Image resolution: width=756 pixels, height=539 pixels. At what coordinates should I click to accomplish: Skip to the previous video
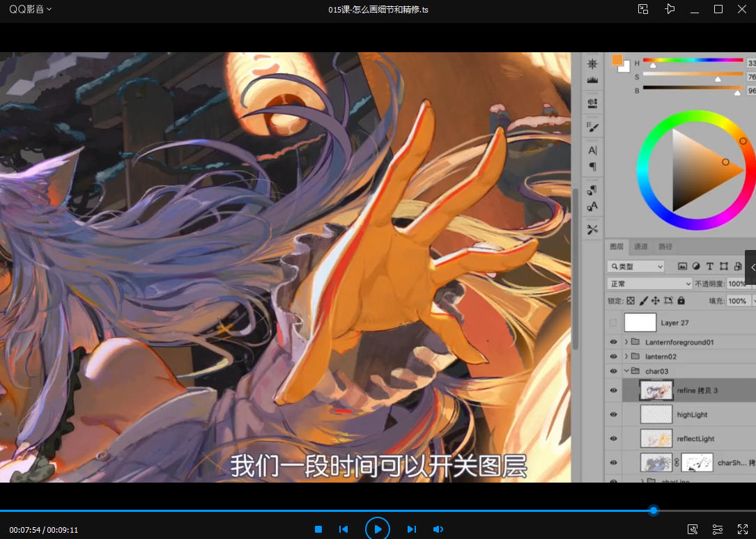[344, 529]
